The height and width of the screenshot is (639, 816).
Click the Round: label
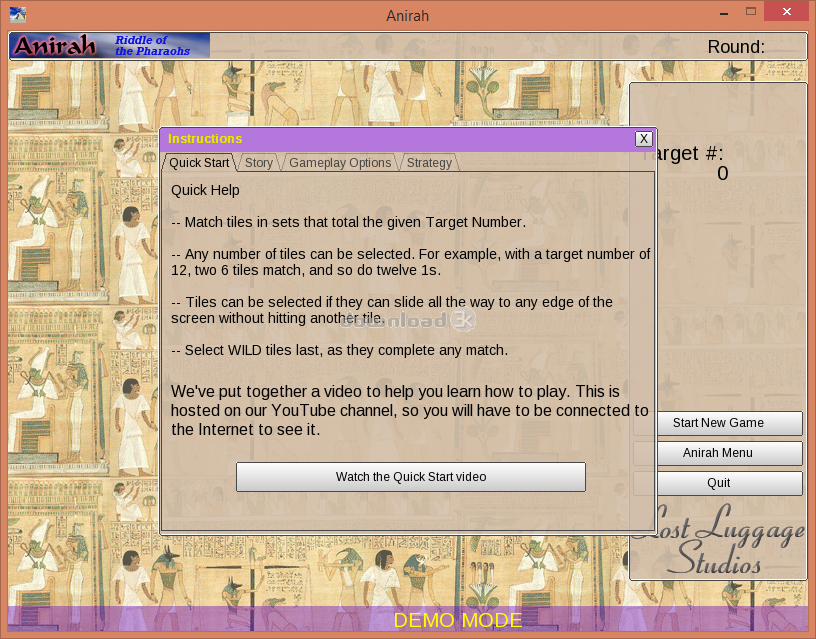736,47
